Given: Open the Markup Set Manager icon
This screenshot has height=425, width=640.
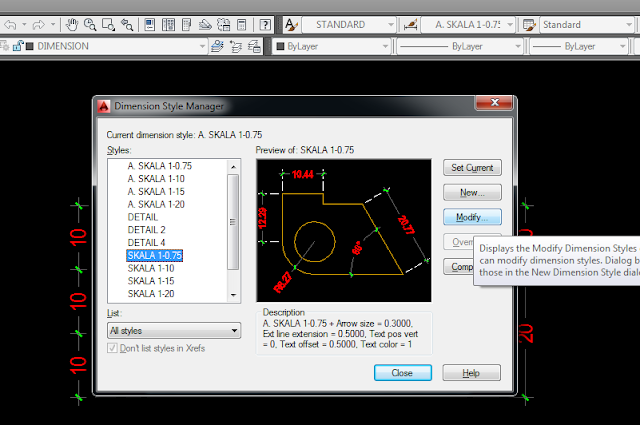Looking at the screenshot, I should pos(223,25).
